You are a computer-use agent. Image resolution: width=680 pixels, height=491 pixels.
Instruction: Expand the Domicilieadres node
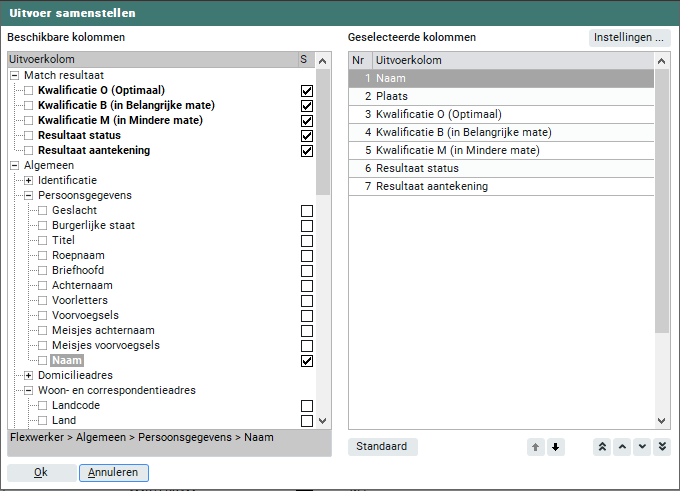click(x=29, y=376)
